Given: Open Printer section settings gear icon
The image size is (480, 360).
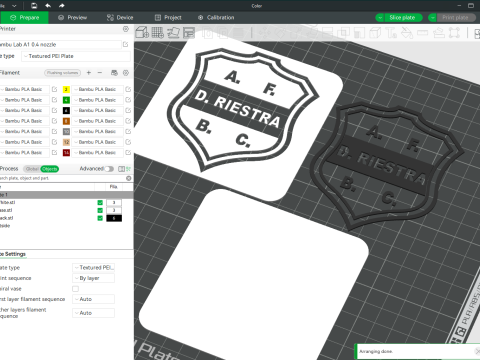Looking at the screenshot, I should (126, 29).
